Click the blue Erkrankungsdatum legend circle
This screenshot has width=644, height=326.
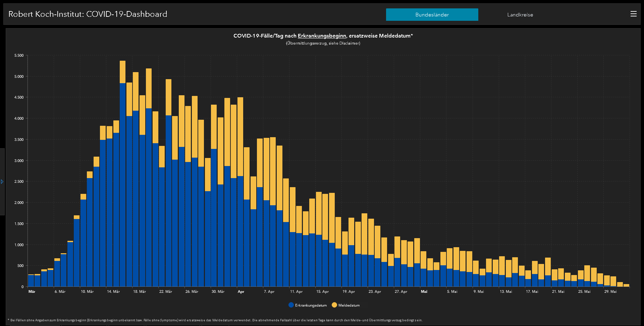[291, 305]
